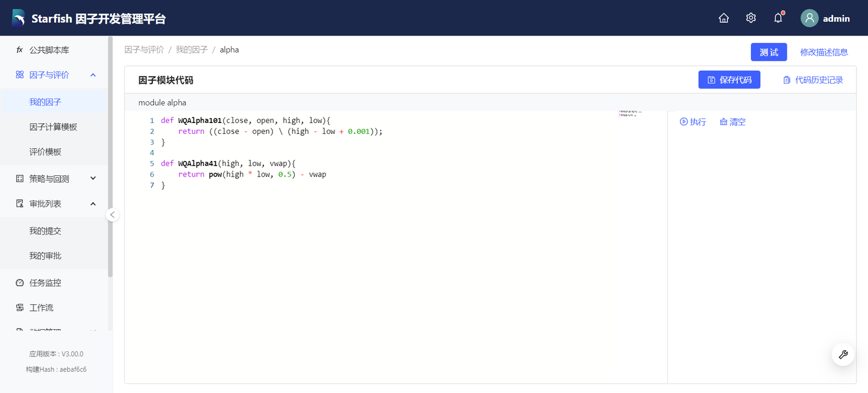Collapse the 审批列表 menu chevron
Screen dimensions: 868x393
point(93,204)
